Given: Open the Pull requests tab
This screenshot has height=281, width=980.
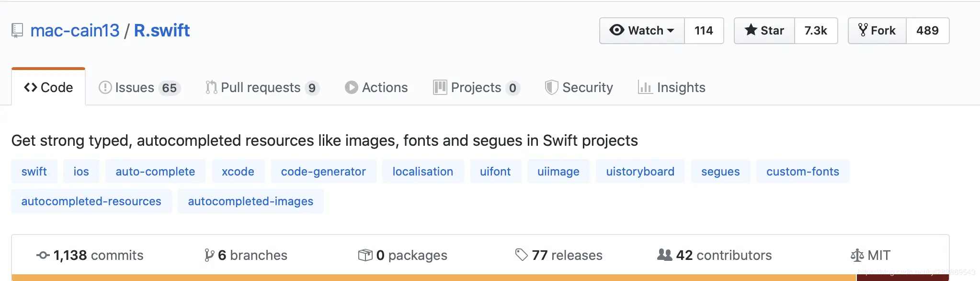Looking at the screenshot, I should coord(262,87).
